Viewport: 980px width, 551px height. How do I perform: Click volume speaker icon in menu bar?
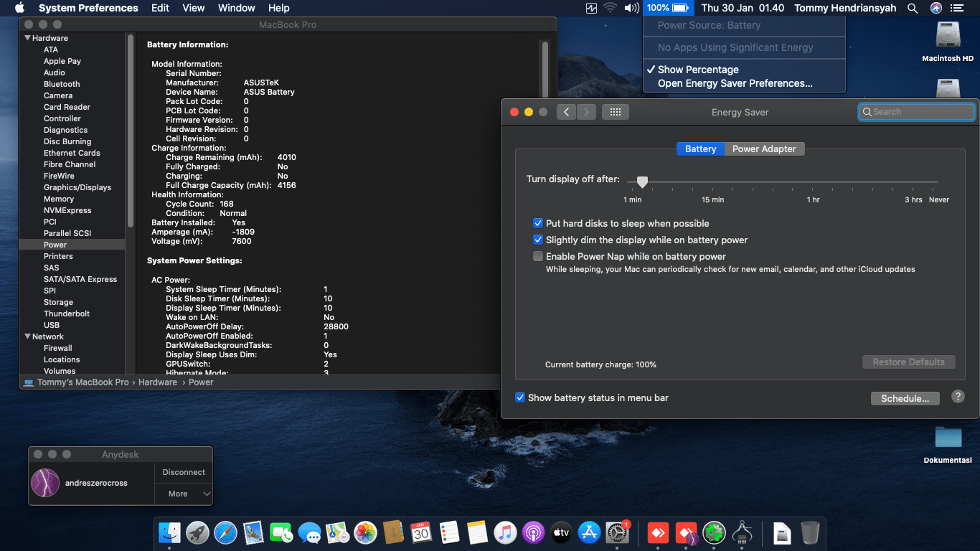(631, 8)
